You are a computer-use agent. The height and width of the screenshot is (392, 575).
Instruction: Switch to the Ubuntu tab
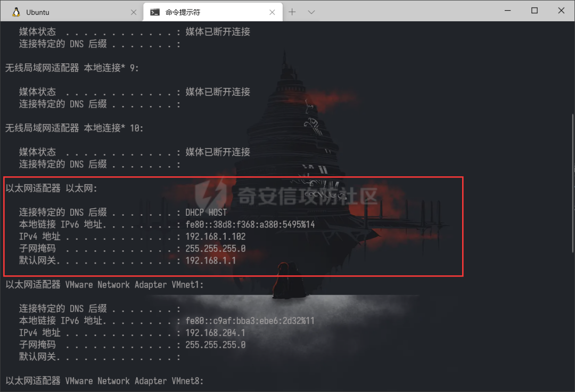[71, 12]
